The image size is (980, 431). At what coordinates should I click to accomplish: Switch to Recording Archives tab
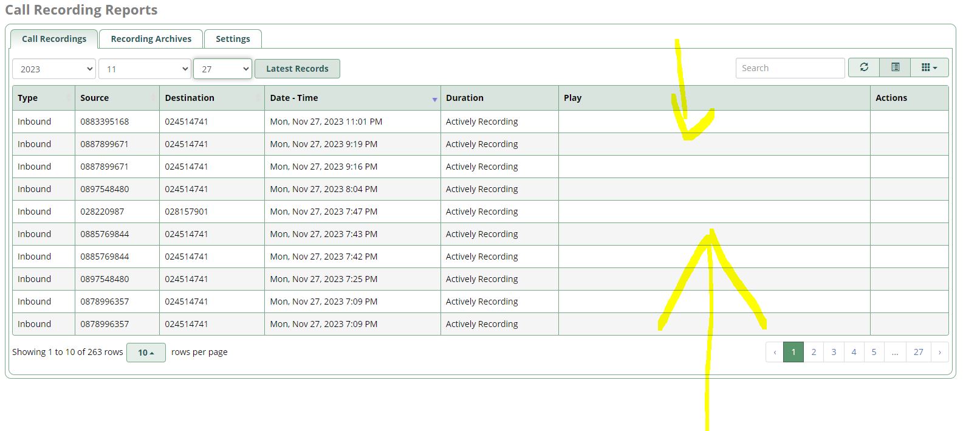pos(151,39)
